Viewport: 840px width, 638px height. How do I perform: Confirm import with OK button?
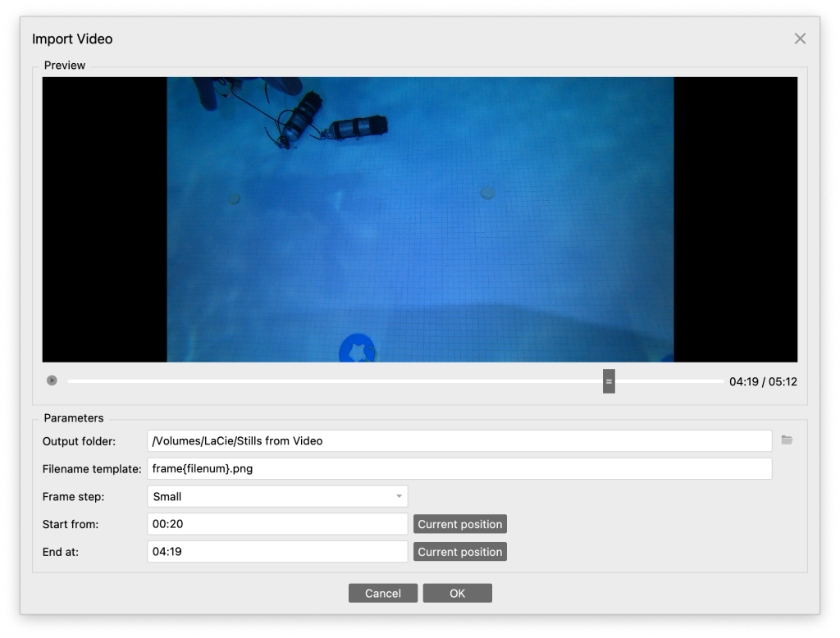point(458,593)
